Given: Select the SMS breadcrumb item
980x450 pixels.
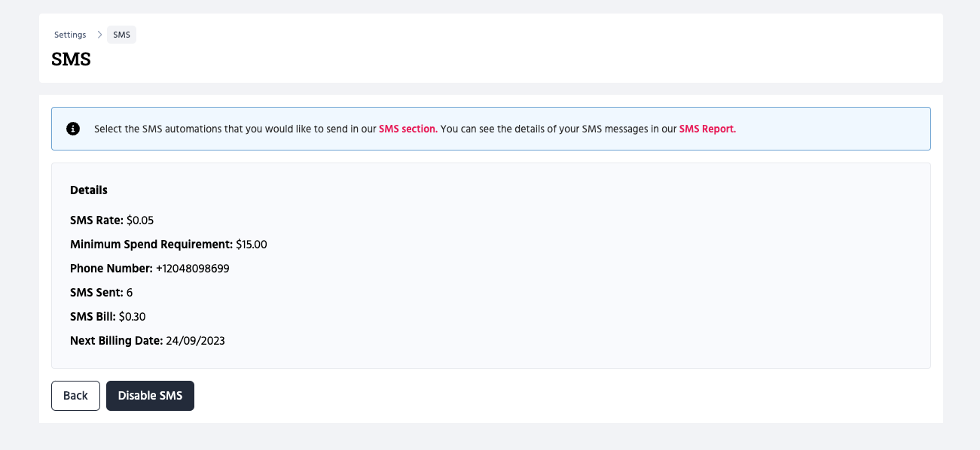Looking at the screenshot, I should (x=121, y=35).
